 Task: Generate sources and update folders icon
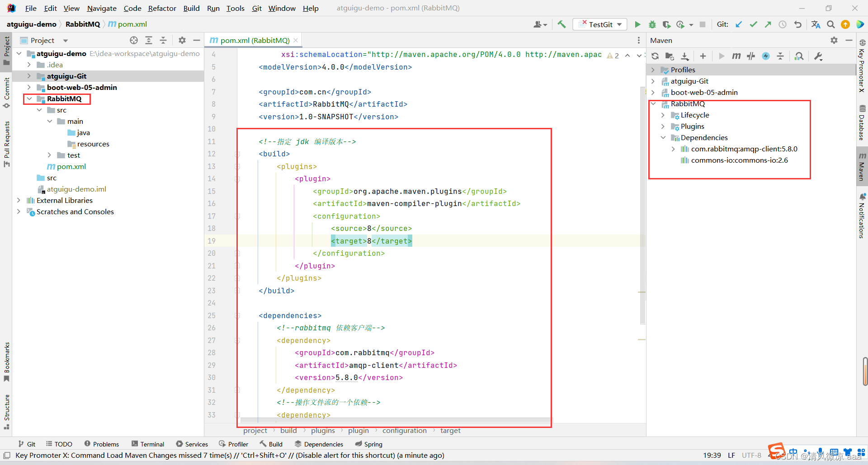coord(670,56)
